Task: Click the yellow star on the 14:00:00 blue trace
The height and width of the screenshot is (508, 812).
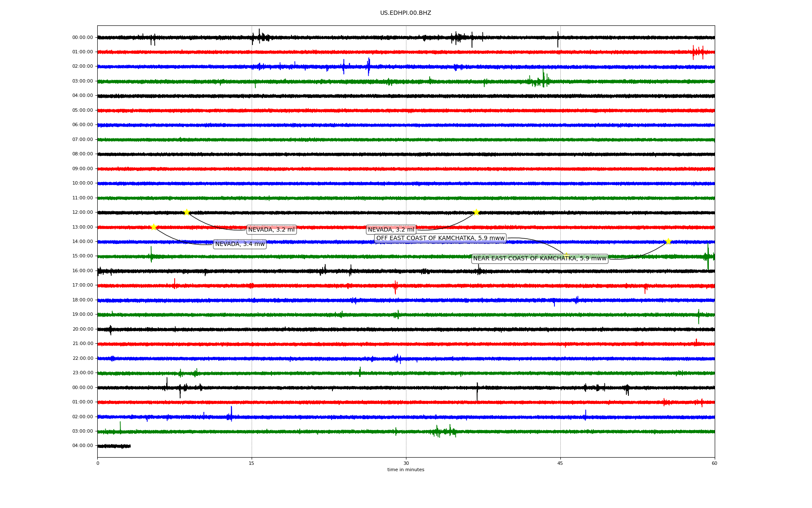Action: click(668, 242)
